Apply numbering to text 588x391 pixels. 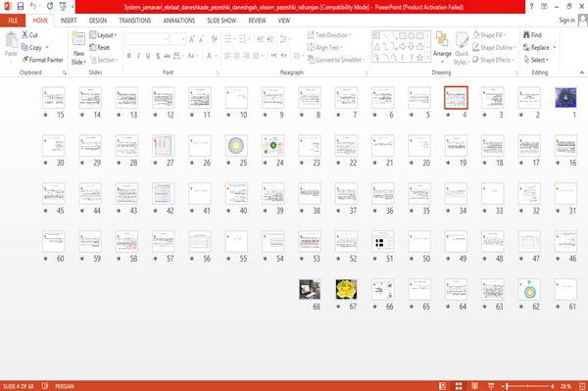[x=243, y=39]
